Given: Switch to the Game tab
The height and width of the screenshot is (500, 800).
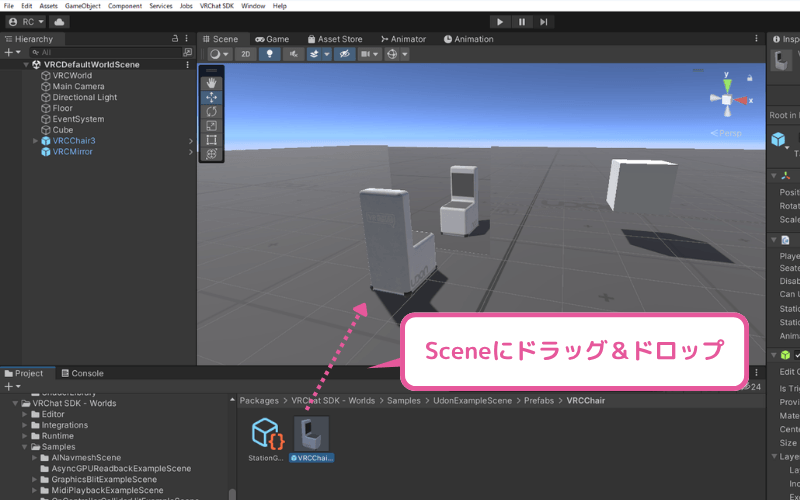Looking at the screenshot, I should [272, 39].
